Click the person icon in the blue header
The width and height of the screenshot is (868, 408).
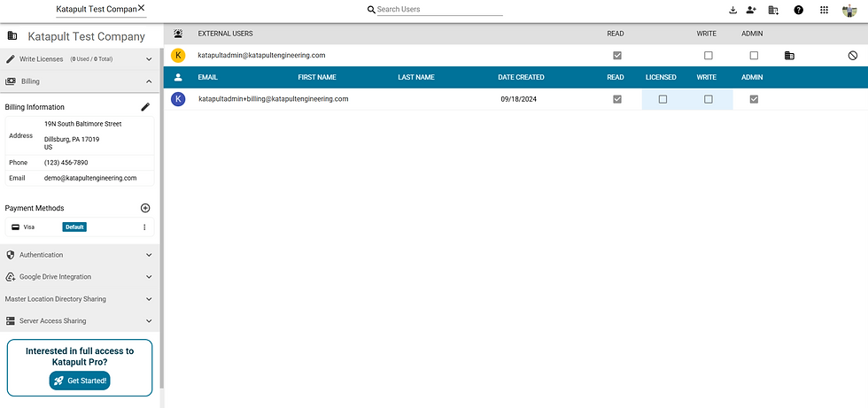[x=178, y=77]
